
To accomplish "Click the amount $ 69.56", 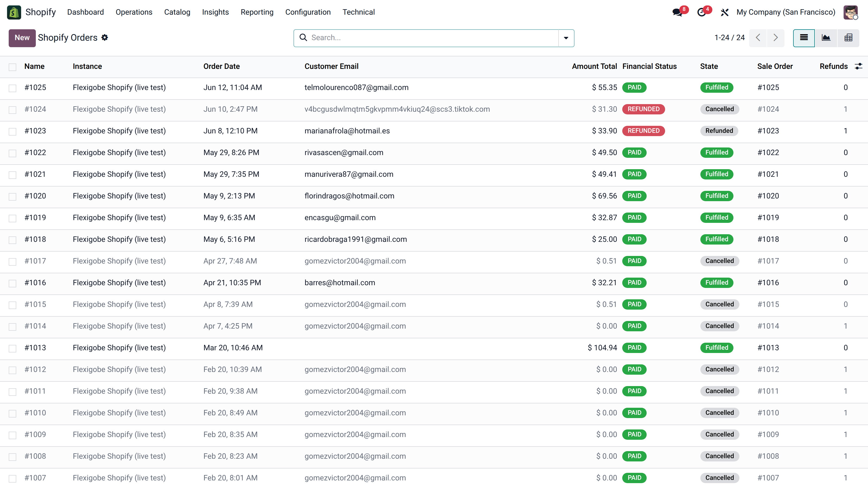I will (x=604, y=196).
